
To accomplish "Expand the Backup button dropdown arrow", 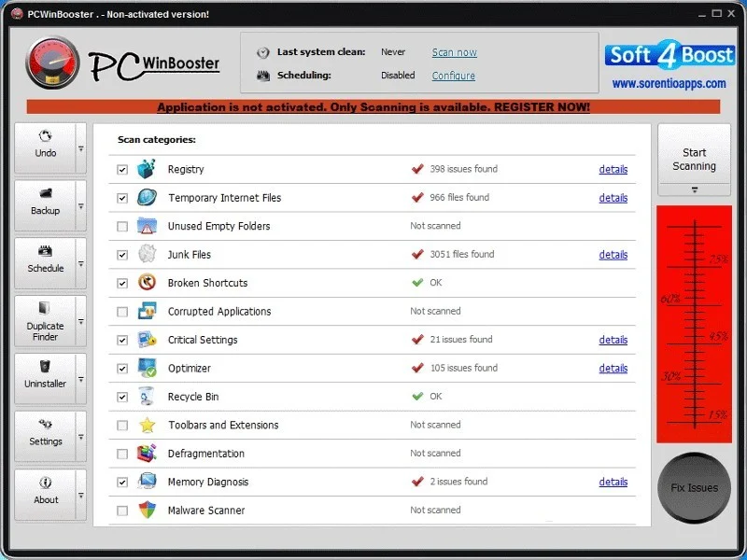I will pyautogui.click(x=81, y=206).
